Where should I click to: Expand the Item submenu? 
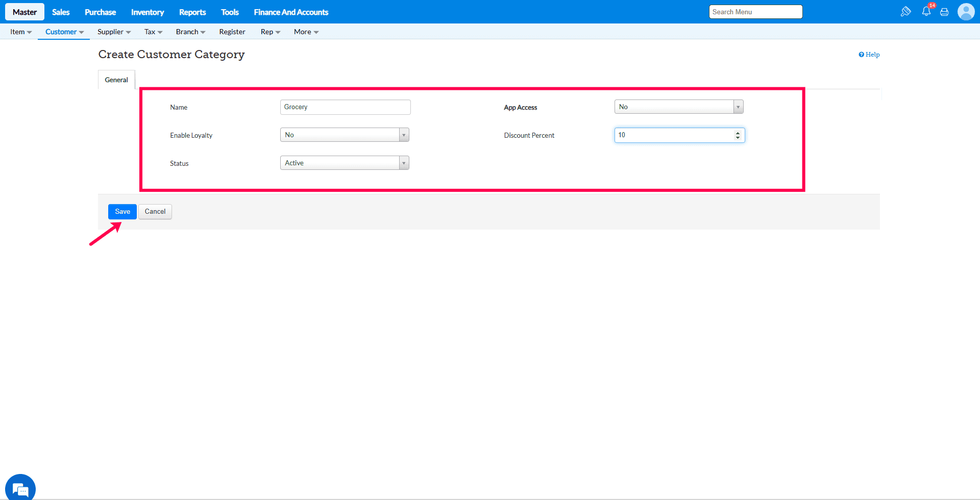(x=21, y=32)
